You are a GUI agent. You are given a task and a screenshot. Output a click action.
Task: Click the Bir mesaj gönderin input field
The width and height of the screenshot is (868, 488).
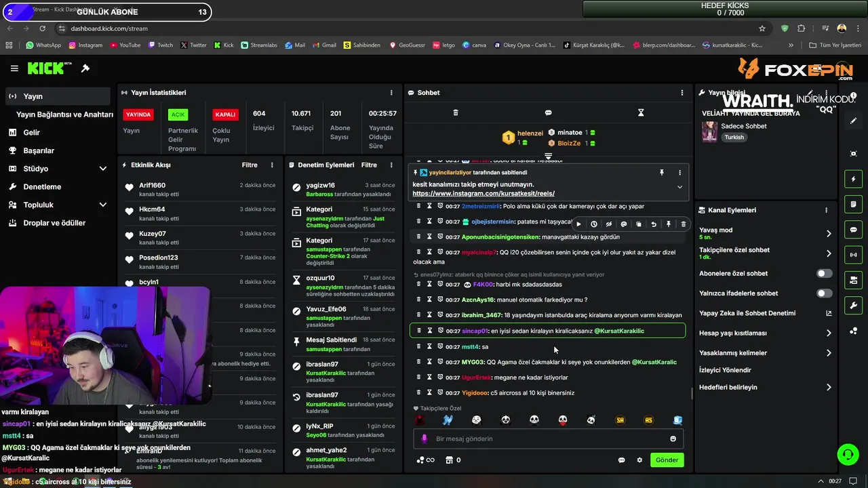[x=548, y=439]
